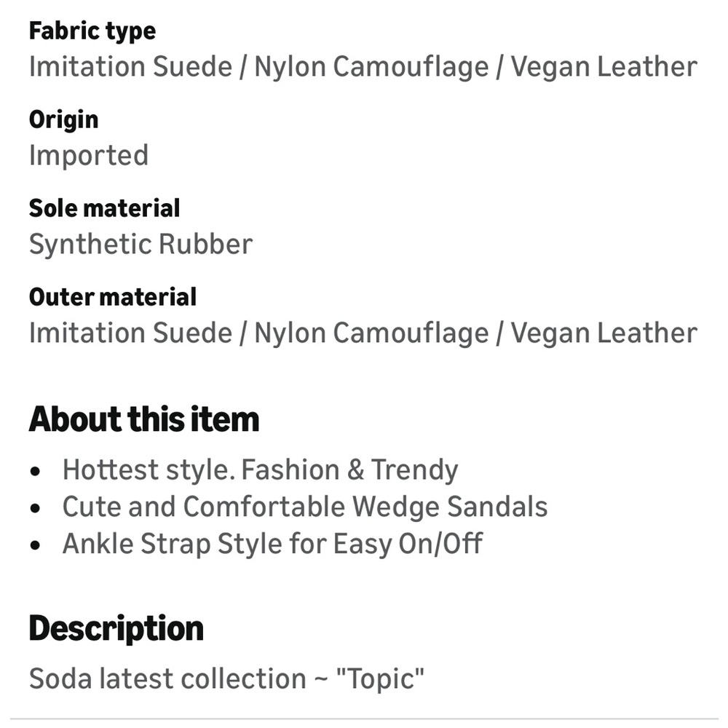The width and height of the screenshot is (728, 728).
Task: Click the "Topic" quoted word
Action: click(380, 678)
